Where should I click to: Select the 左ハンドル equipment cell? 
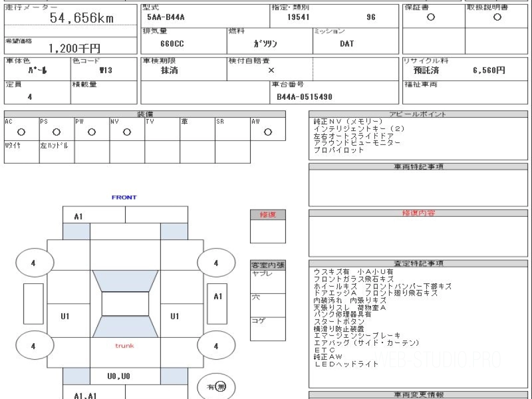pyautogui.click(x=57, y=152)
